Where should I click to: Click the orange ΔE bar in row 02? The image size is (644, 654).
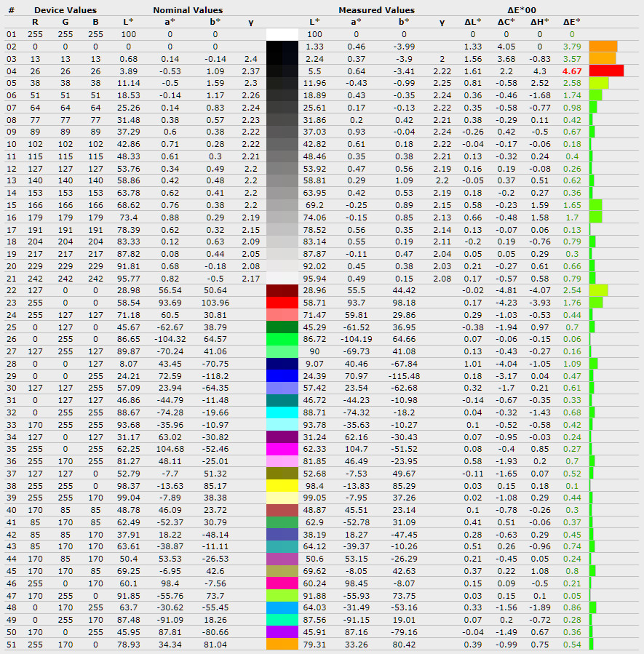603,47
